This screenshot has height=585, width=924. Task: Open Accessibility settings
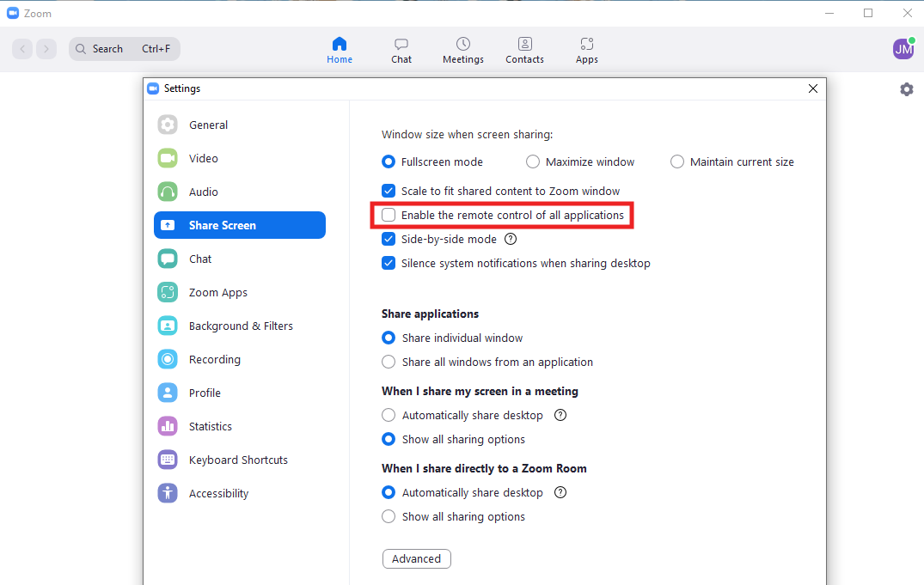(240, 493)
